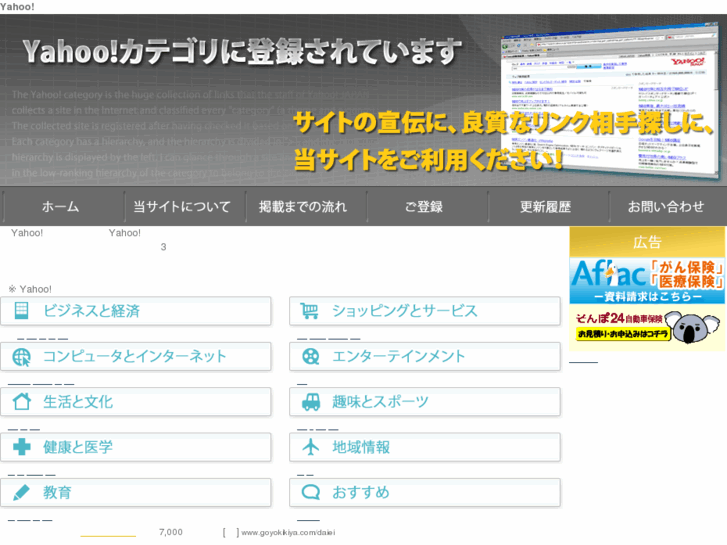Click the browser screenshot in the header banner
The height and width of the screenshot is (545, 727).
pyautogui.click(x=611, y=100)
